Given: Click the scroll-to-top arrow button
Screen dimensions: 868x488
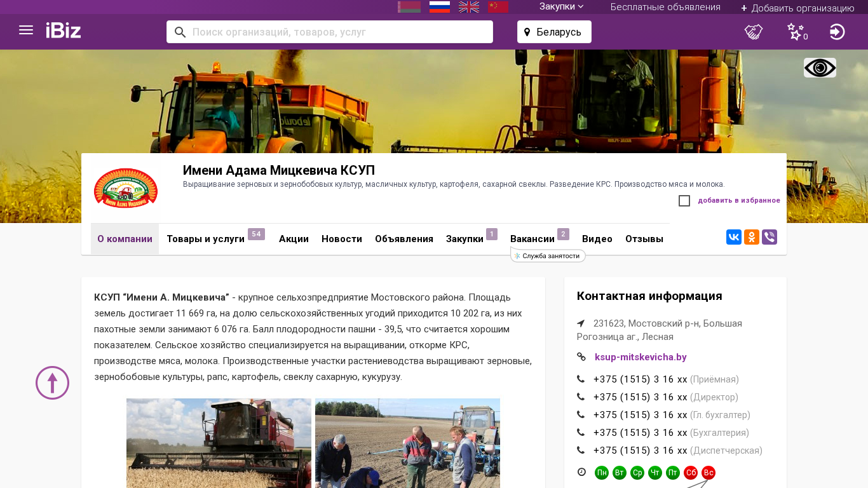Looking at the screenshot, I should pyautogui.click(x=52, y=383).
